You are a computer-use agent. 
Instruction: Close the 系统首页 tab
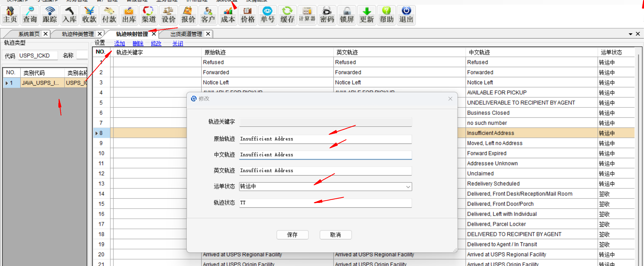pyautogui.click(x=46, y=34)
